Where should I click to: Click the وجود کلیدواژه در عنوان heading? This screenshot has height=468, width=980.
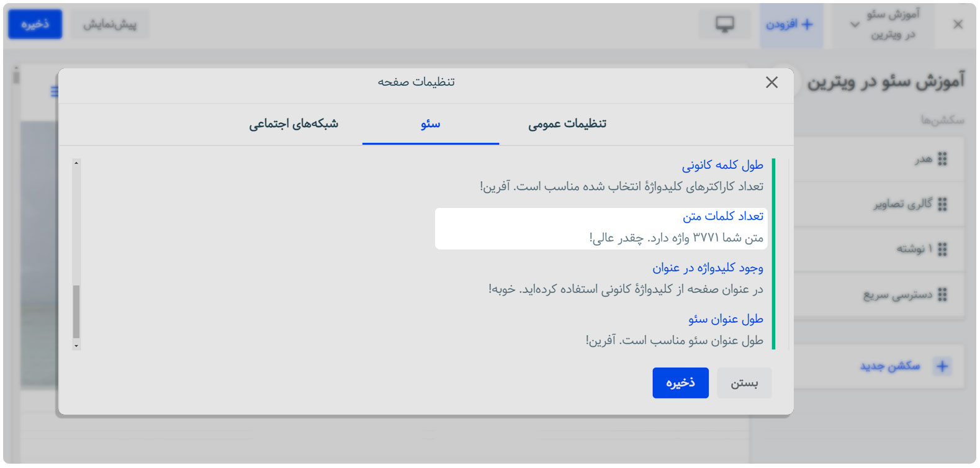[708, 268]
